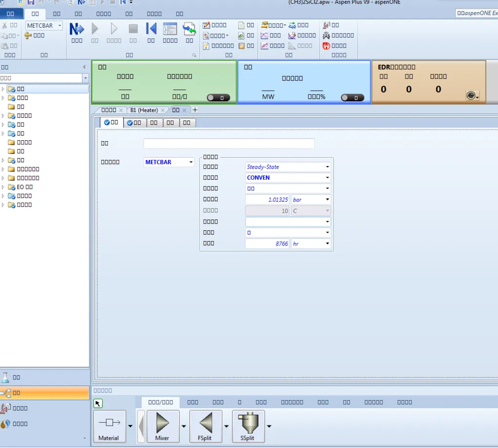Screen dimensions: 498x448
Task: Click the red scatter-plot Data Fit icon
Action: (x=264, y=46)
